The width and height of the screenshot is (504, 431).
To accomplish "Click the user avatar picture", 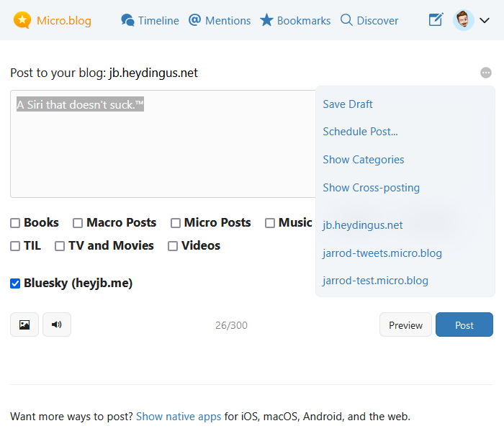I will [x=464, y=20].
